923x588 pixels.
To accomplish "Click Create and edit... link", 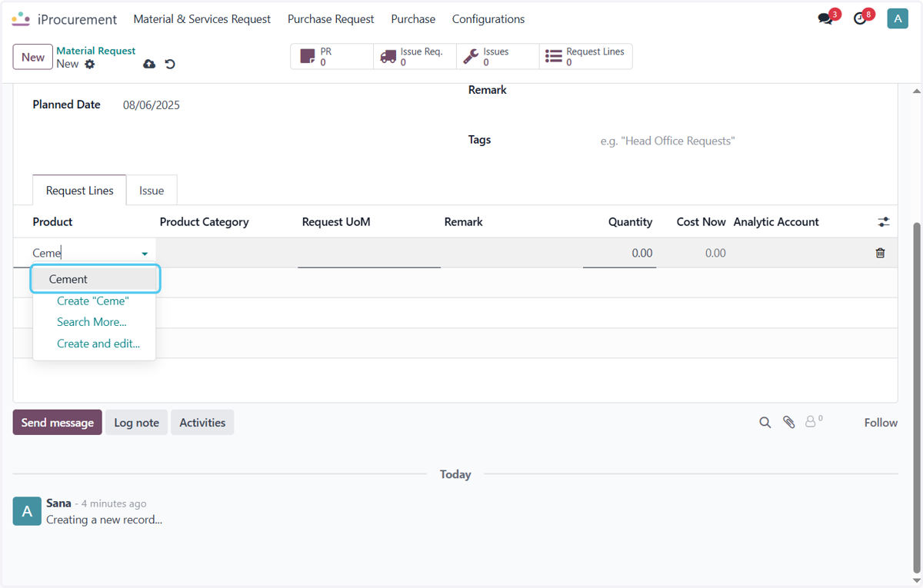I will pos(98,344).
